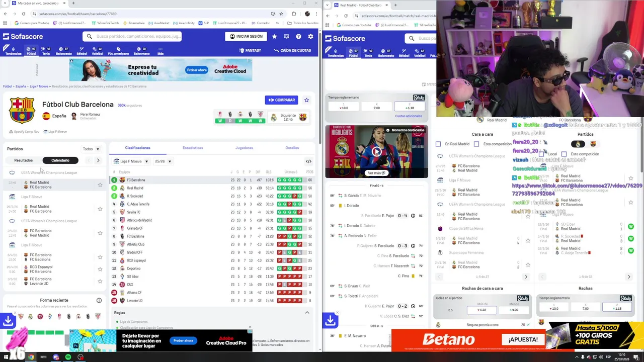Open the Detalles tab
Image resolution: width=644 pixels, height=362 pixels.
(x=292, y=148)
